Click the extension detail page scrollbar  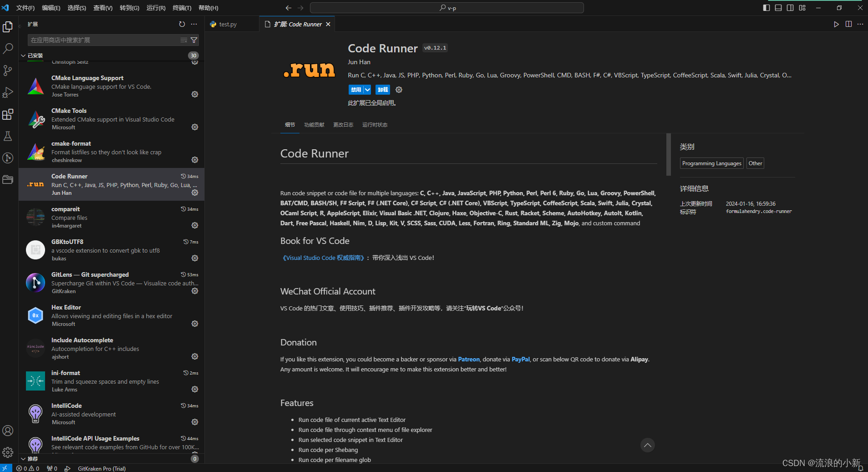(669, 154)
